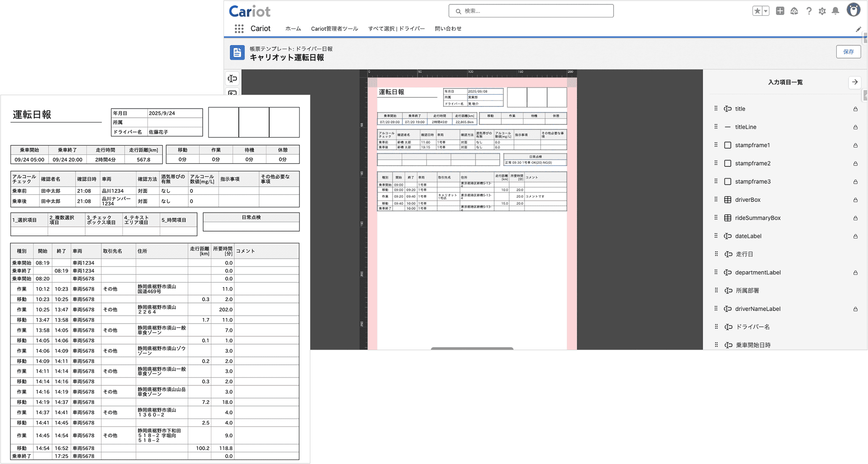Click the global actions plus icon

pyautogui.click(x=780, y=11)
